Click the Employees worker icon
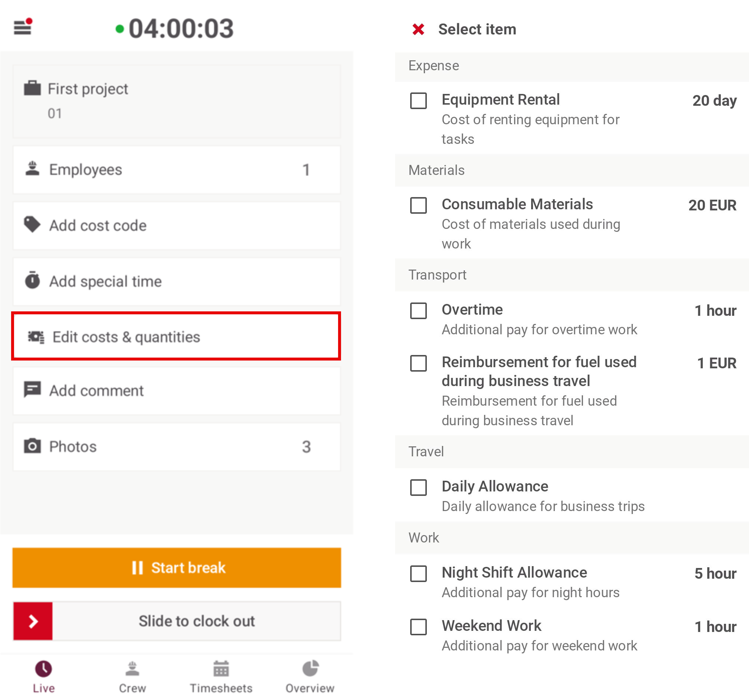 (33, 169)
